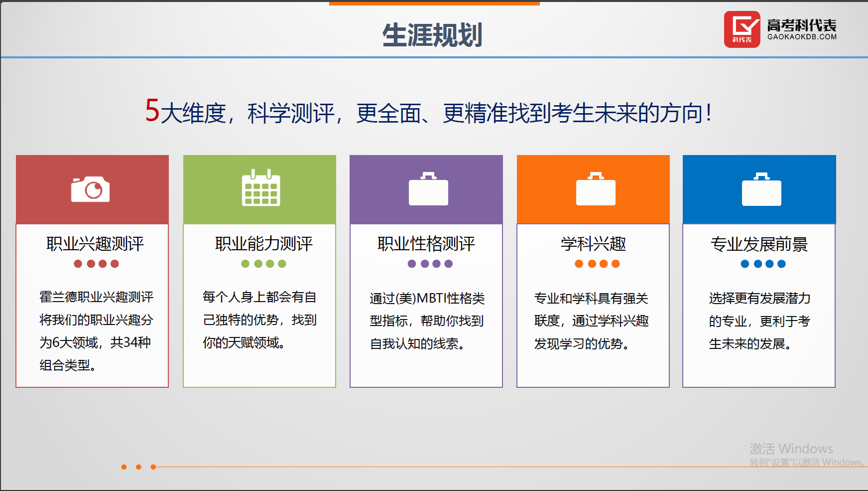868x491 pixels.
Task: Click the MBTI description paragraph
Action: tap(427, 321)
